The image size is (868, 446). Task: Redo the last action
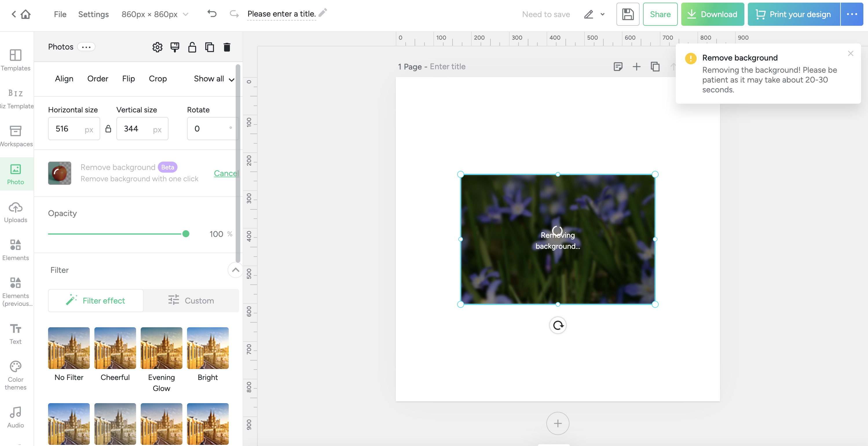(234, 14)
